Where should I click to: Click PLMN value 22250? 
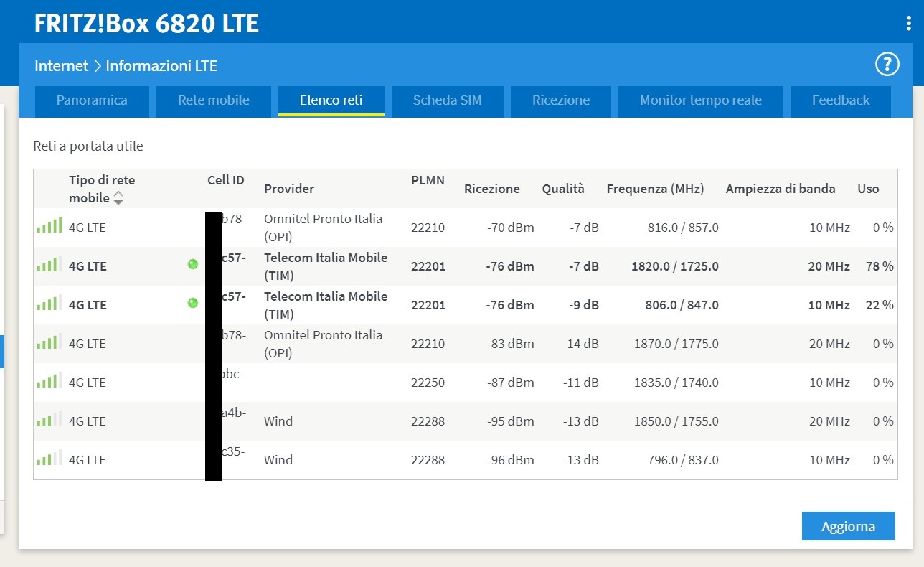(428, 383)
